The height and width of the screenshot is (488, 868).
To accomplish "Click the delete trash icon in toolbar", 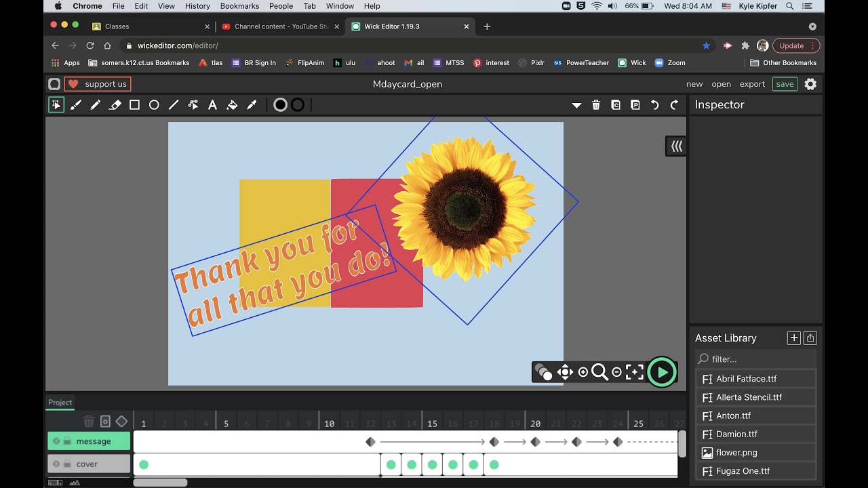I will point(596,105).
